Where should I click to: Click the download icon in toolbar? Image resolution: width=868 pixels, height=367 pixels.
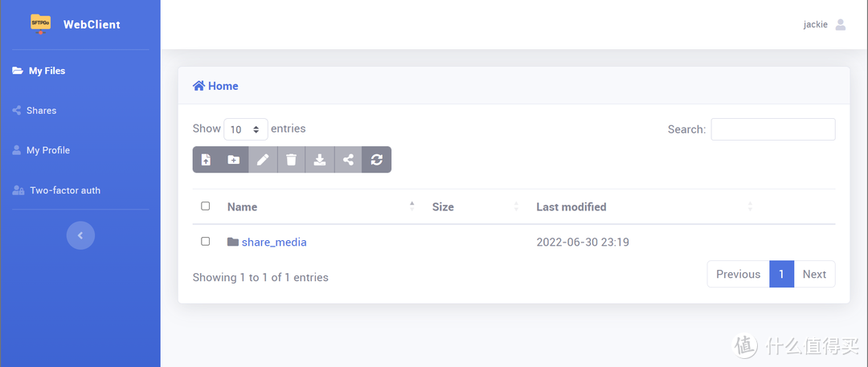pos(319,160)
